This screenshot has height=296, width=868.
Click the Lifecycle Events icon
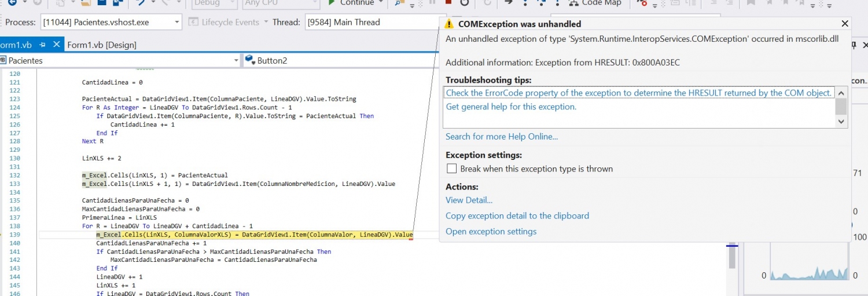192,23
